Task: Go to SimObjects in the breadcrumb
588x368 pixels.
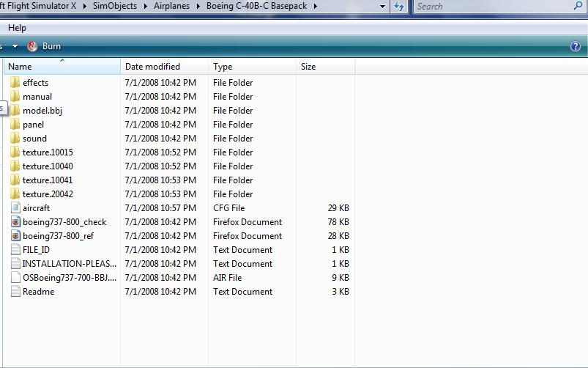Action: [115, 6]
